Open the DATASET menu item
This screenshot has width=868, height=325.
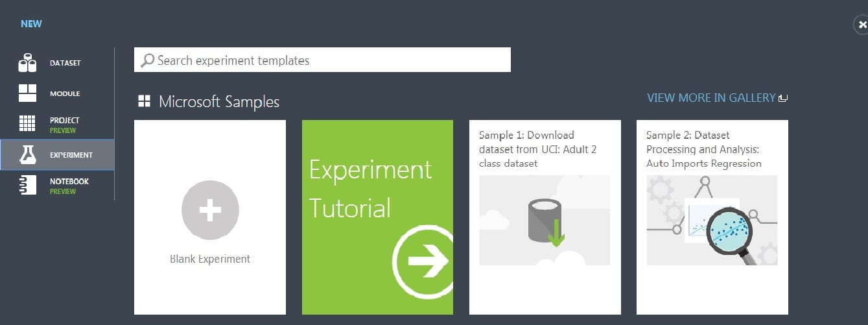pos(65,63)
